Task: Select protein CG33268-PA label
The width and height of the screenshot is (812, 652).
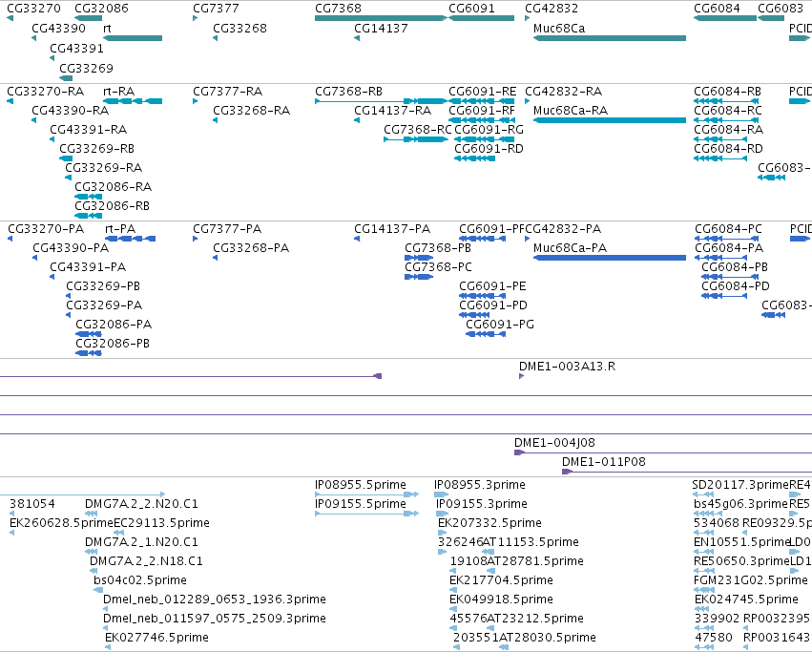Action: (x=251, y=248)
